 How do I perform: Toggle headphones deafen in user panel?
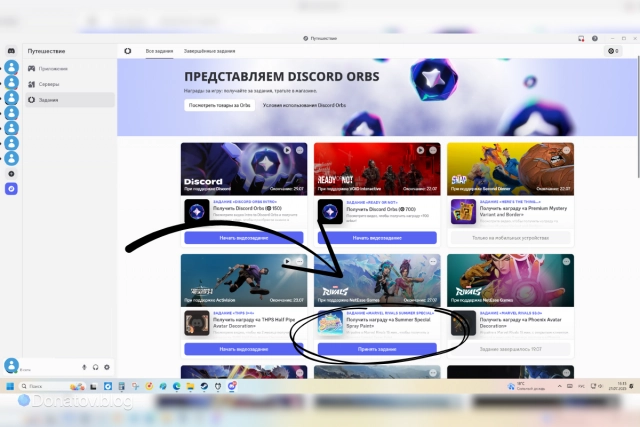click(x=96, y=367)
